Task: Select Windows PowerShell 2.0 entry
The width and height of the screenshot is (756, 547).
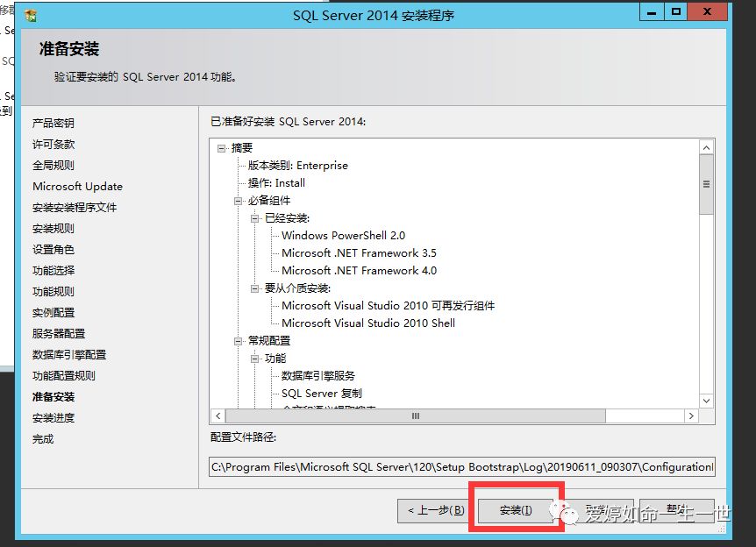Action: pyautogui.click(x=343, y=236)
